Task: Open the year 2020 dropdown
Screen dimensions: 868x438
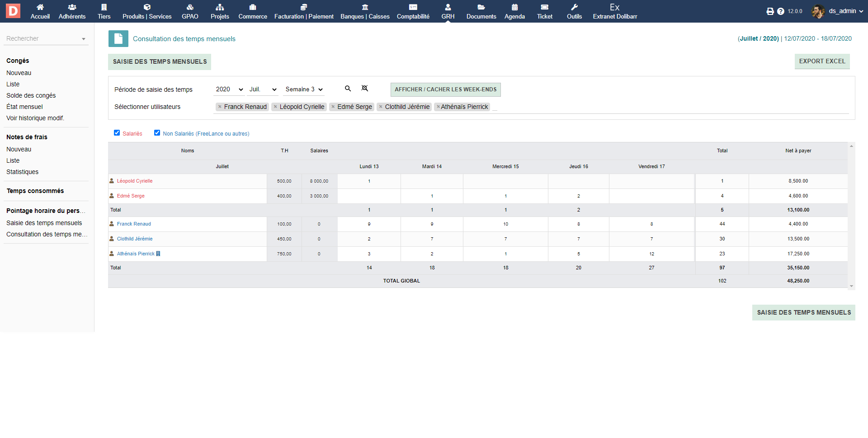Action: 229,89
